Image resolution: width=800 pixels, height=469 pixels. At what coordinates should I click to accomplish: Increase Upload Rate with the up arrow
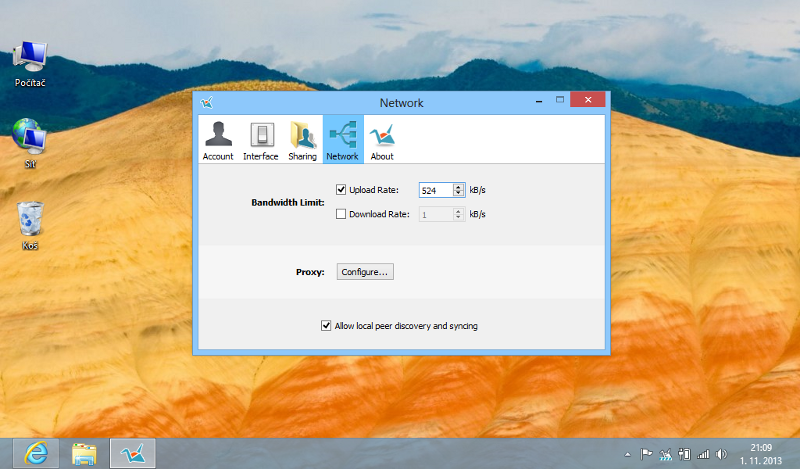tap(459, 186)
